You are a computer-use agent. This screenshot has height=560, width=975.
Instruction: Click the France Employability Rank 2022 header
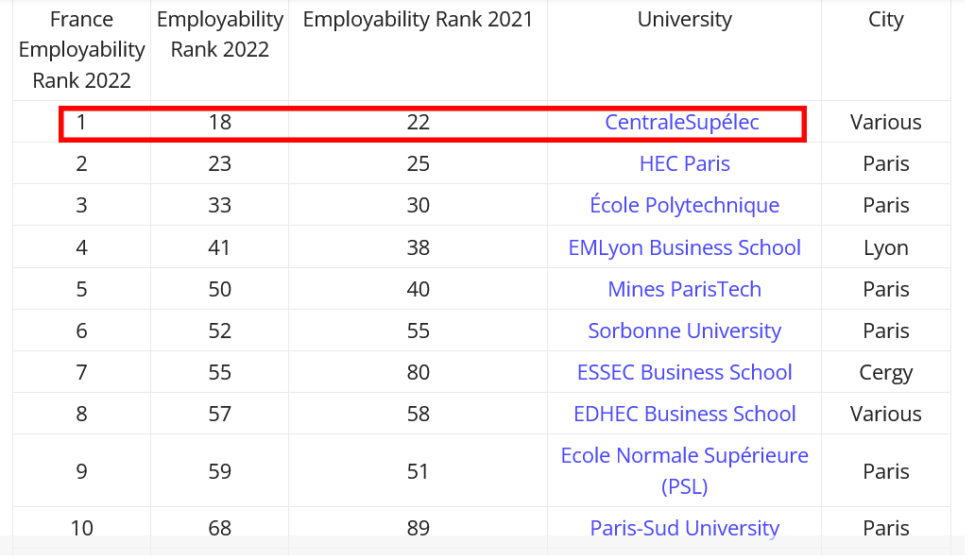coord(81,50)
